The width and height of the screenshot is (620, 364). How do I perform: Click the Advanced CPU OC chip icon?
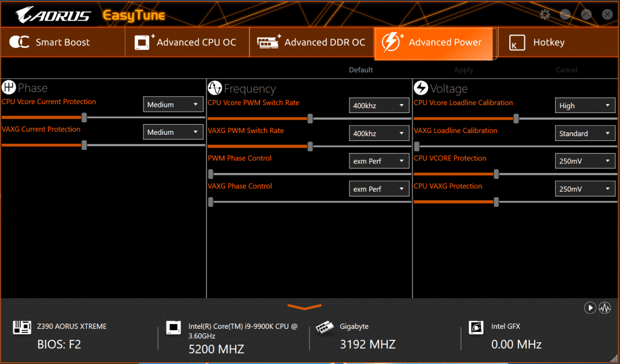(144, 42)
